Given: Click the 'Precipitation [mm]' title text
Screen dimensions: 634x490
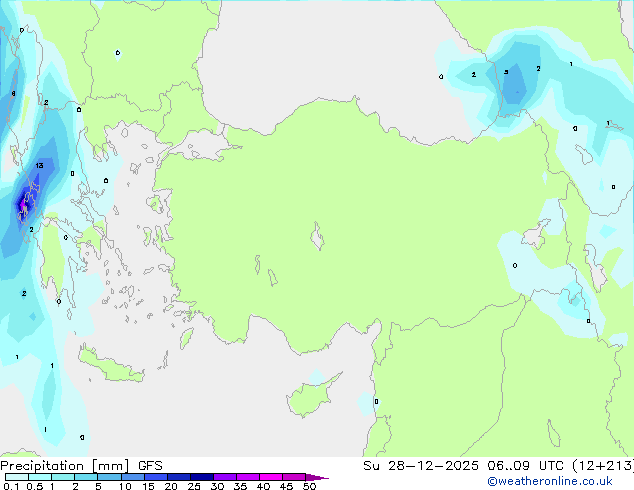Looking at the screenshot, I should (64, 466).
